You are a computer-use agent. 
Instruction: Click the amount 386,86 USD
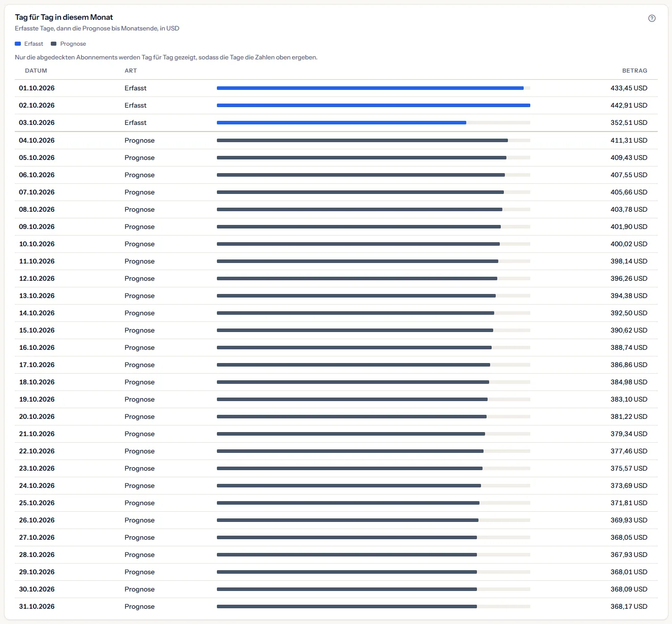coord(629,365)
